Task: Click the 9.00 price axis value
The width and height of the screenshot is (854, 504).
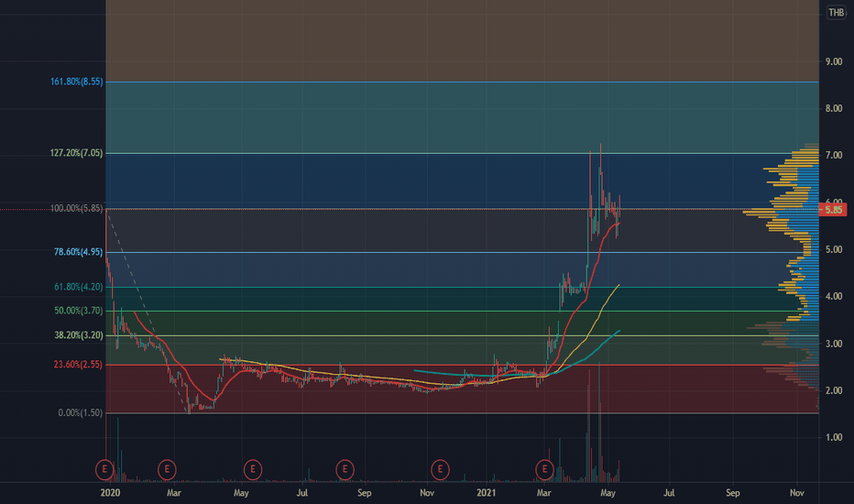Action: coord(834,61)
